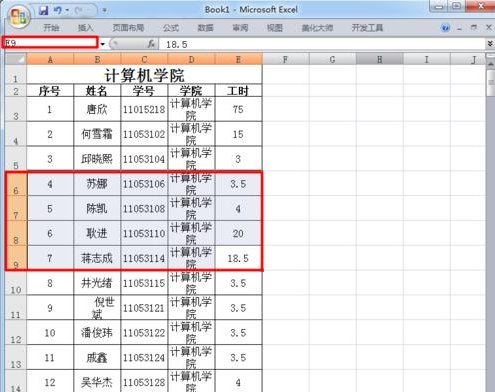Click the vertical scrollbar up arrow

[491, 64]
